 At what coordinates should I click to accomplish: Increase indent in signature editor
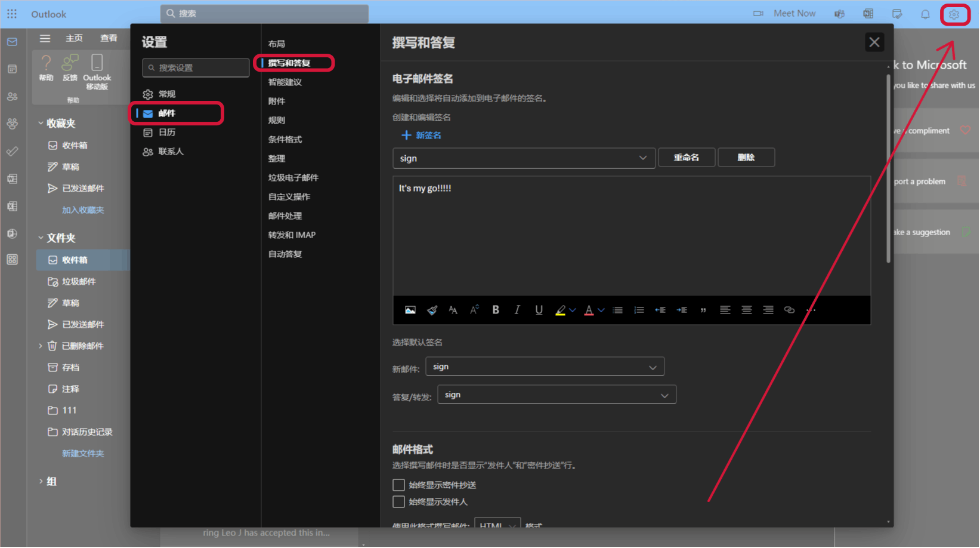[682, 310]
